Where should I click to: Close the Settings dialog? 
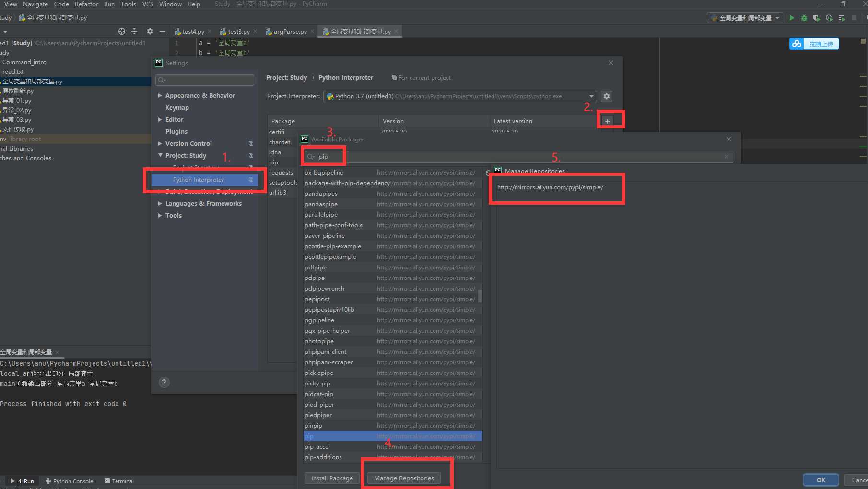click(611, 63)
